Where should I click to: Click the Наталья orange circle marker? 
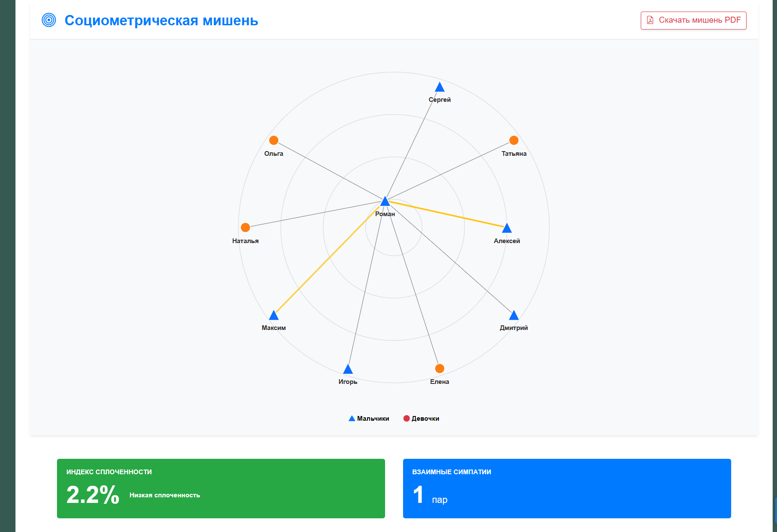click(245, 227)
